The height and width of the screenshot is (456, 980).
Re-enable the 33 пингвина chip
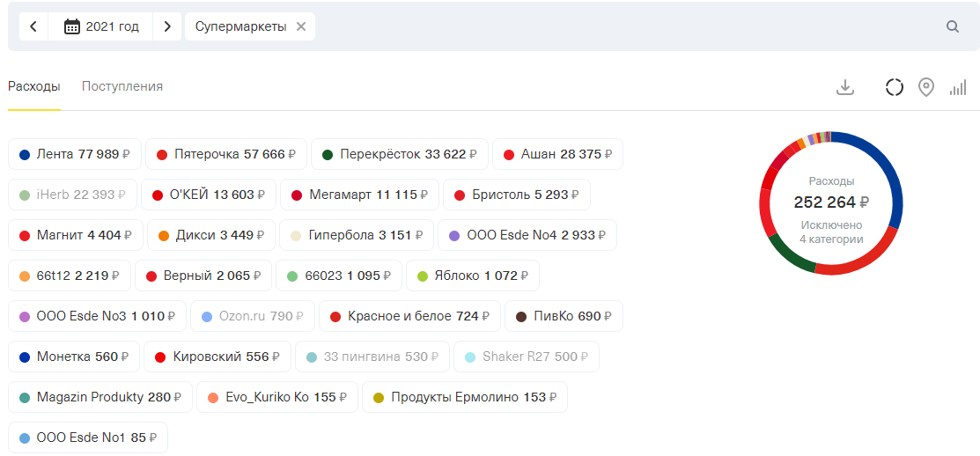point(372,357)
